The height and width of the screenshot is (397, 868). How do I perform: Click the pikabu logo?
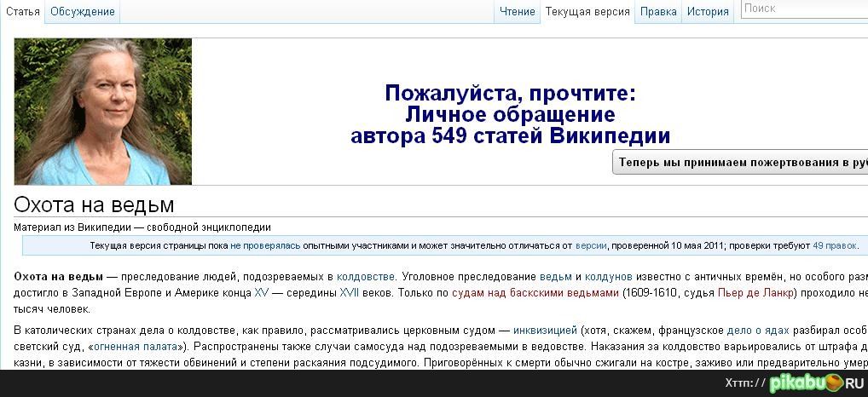(806, 383)
